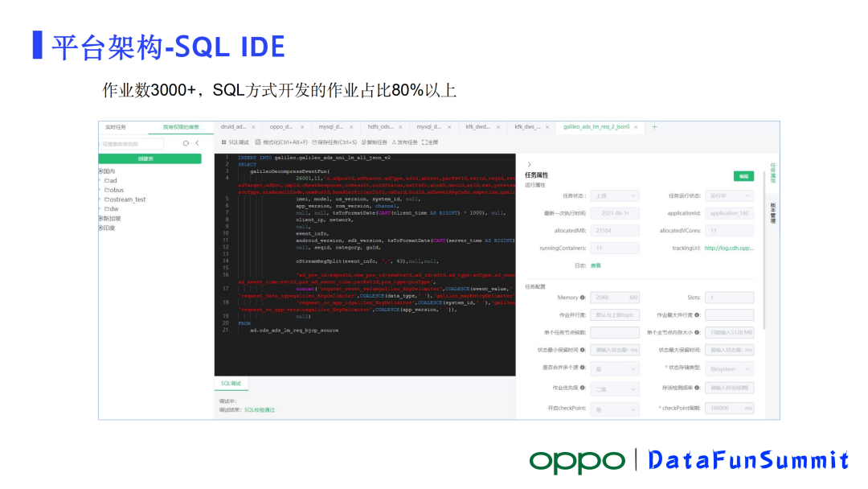
Task: Close the galileo_ads_lm_req_2_json5 tab
Action: (636, 127)
